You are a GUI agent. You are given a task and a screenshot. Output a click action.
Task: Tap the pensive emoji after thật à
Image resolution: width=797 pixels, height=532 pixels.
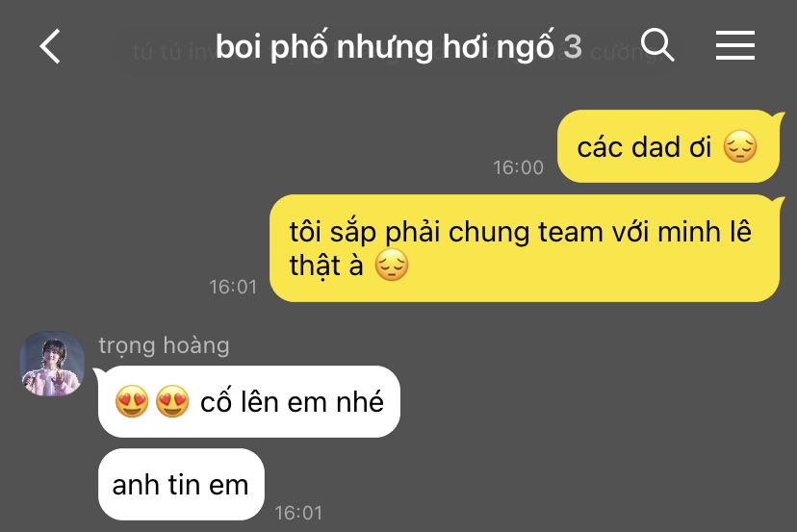[x=392, y=265]
